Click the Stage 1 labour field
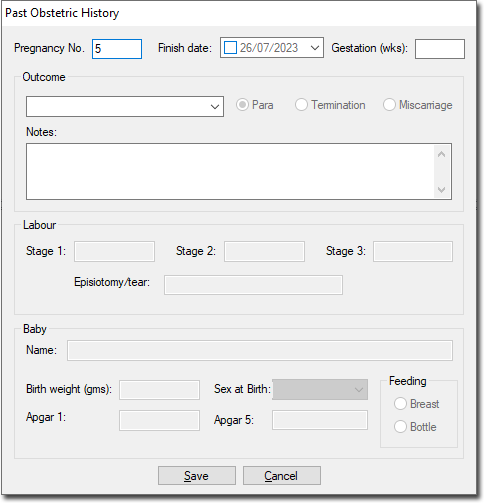The image size is (485, 504). pyautogui.click(x=114, y=252)
